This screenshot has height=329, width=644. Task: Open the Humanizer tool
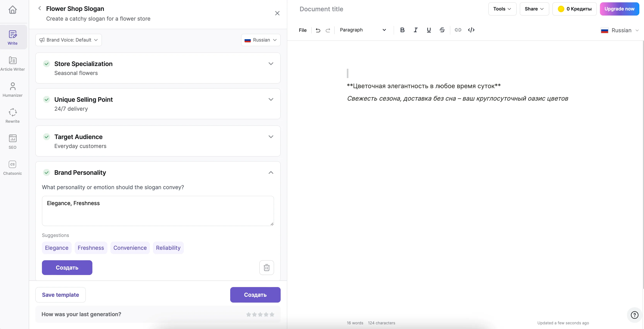pos(12,90)
